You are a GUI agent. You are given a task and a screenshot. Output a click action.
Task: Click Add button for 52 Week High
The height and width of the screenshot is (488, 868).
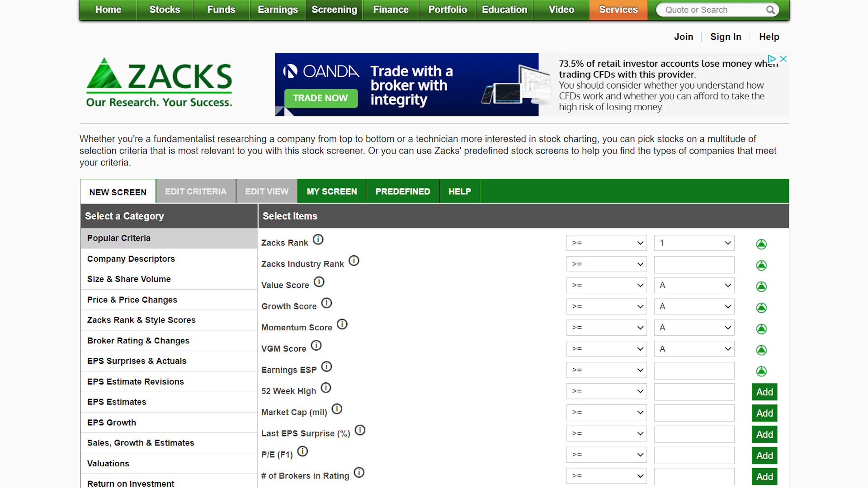coord(764,391)
